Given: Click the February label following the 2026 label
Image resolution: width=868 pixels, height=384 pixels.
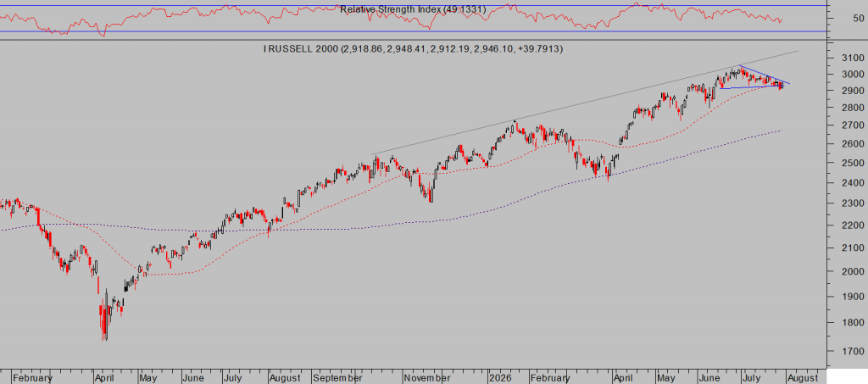Looking at the screenshot, I should (549, 378).
